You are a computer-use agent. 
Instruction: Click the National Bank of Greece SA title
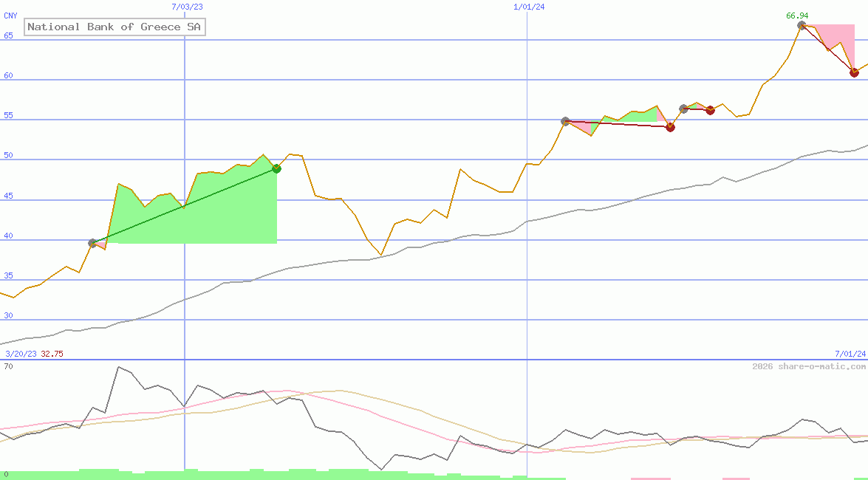click(115, 27)
